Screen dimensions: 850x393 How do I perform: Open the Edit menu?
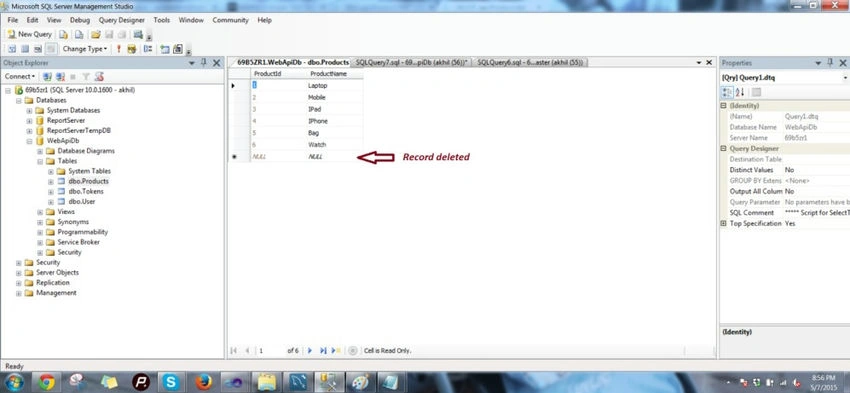click(x=33, y=20)
